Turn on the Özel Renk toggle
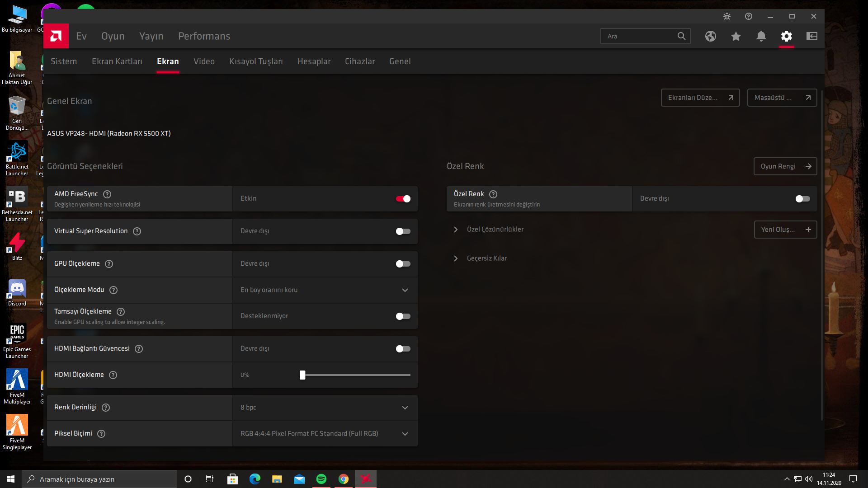 click(x=802, y=199)
